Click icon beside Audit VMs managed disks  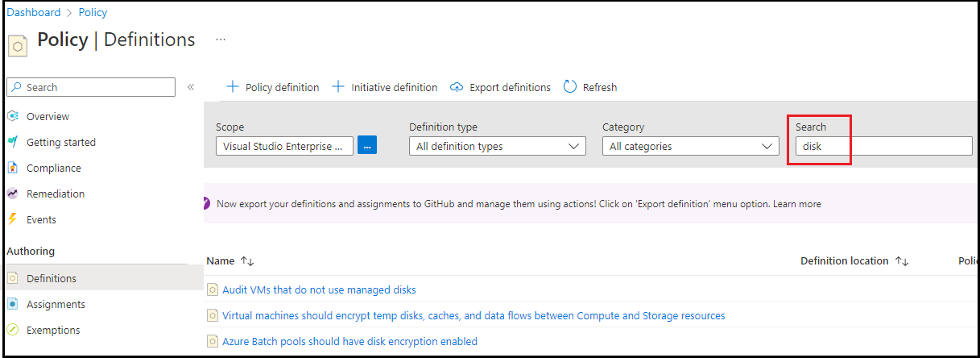[x=213, y=289]
